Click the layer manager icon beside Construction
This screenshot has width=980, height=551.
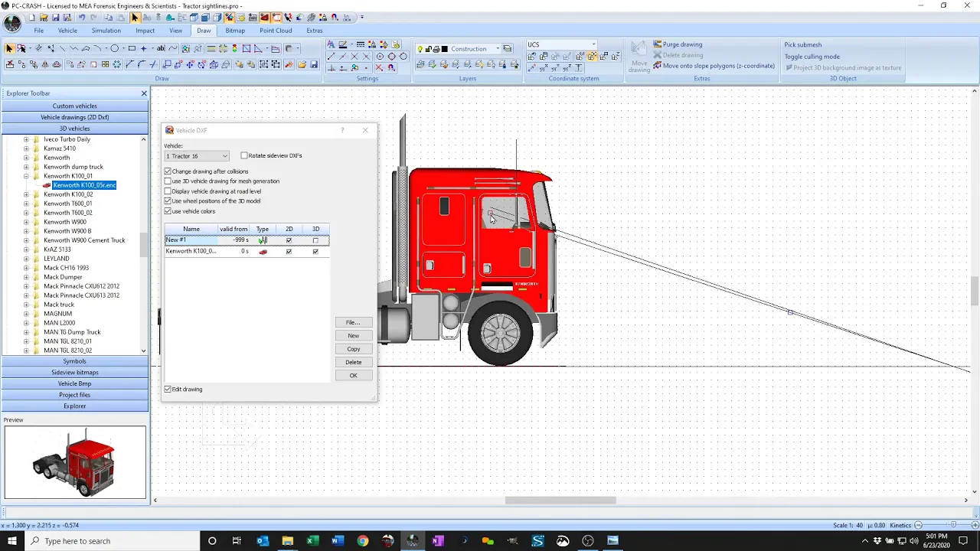point(507,48)
